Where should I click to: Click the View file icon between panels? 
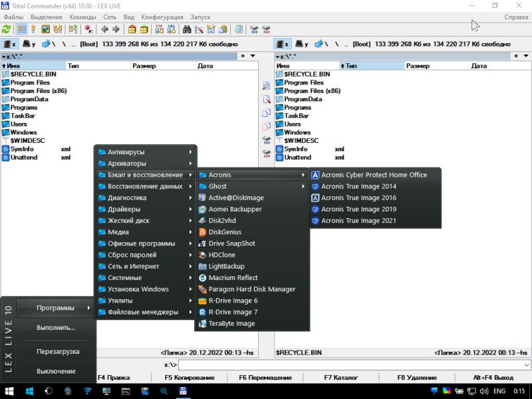click(x=267, y=86)
